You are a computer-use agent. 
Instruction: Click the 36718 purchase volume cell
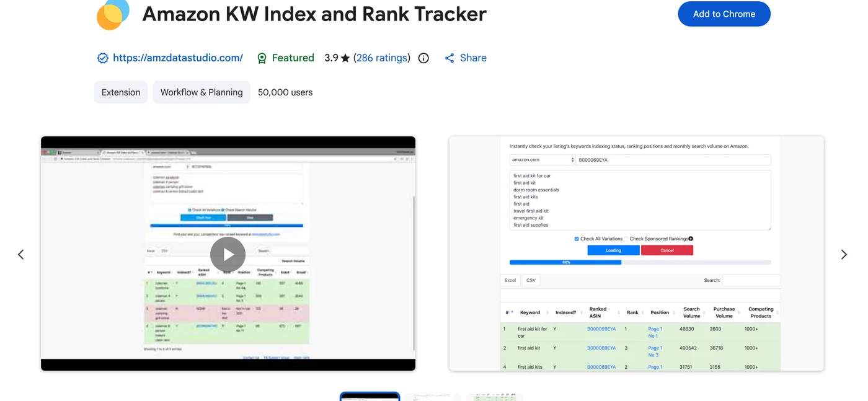click(x=716, y=348)
